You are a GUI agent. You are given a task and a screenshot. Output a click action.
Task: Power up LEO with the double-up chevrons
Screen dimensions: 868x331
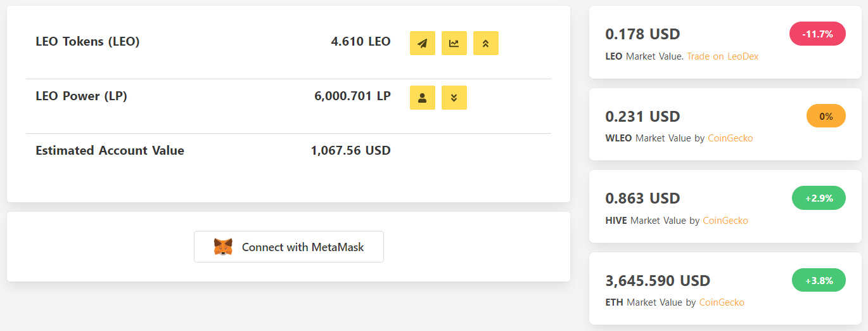(486, 43)
